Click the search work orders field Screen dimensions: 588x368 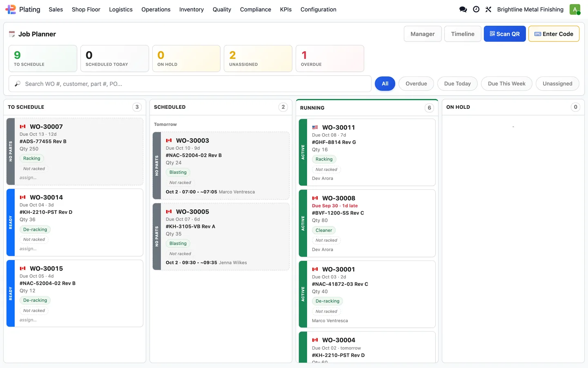tap(190, 84)
